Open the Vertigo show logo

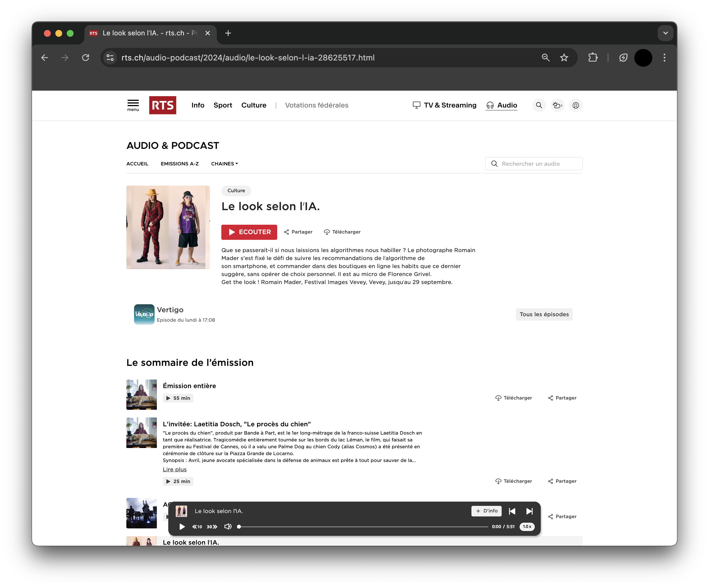click(x=144, y=314)
